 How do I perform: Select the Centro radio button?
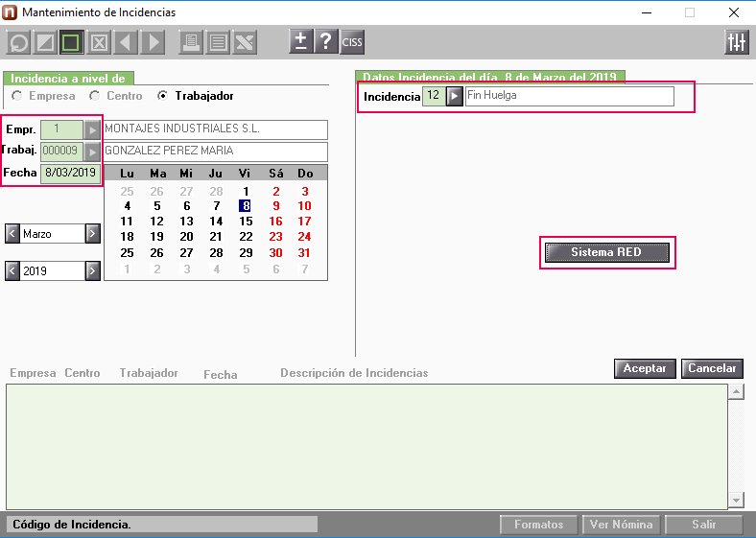pos(94,96)
